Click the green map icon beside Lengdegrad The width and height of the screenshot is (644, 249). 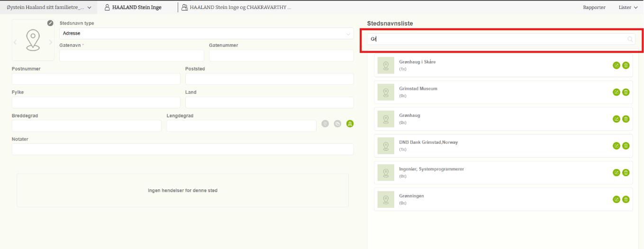pyautogui.click(x=350, y=124)
